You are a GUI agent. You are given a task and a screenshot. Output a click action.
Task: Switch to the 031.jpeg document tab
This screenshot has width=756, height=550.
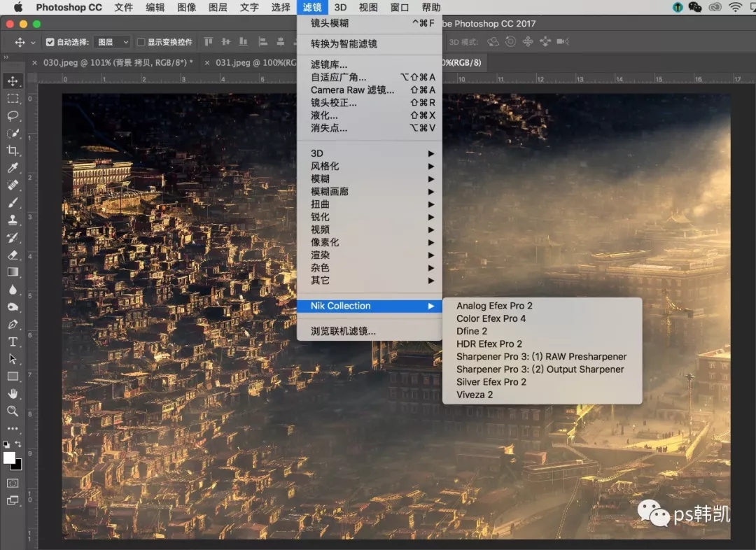pos(255,63)
